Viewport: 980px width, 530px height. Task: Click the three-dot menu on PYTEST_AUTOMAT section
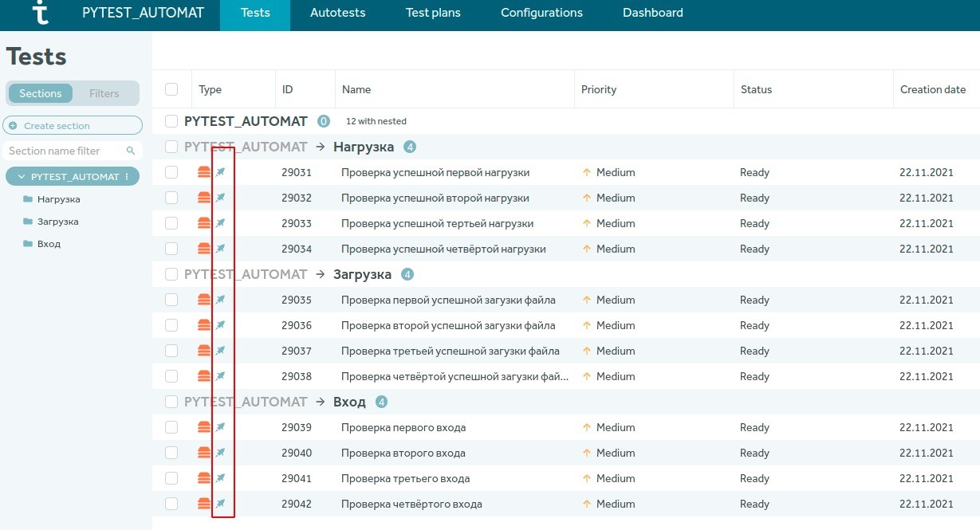127,177
